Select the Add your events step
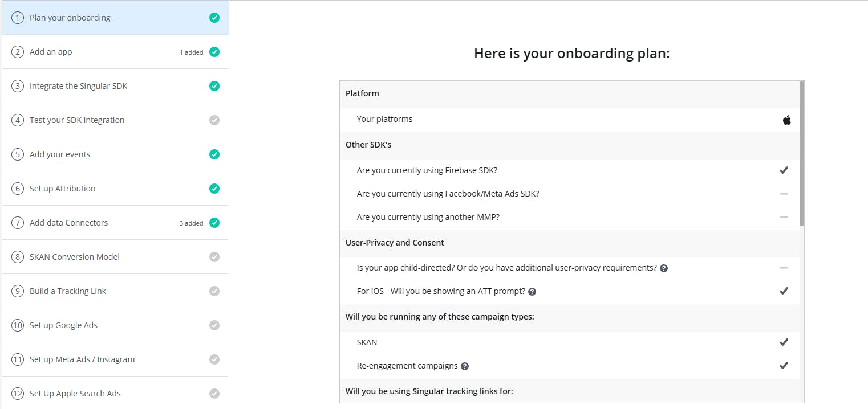The width and height of the screenshot is (868, 409). (60, 154)
